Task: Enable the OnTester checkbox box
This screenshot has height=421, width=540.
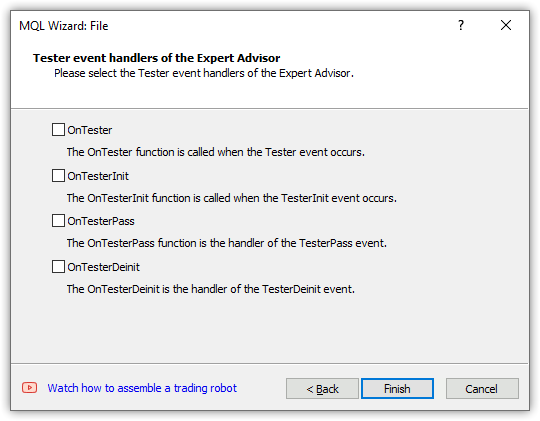Action: (58, 130)
